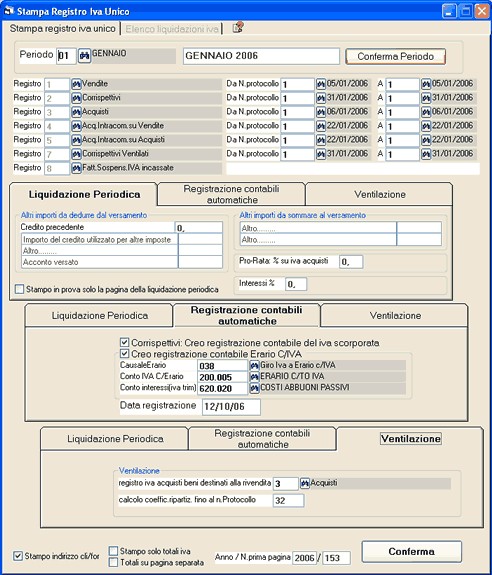Image resolution: width=492 pixels, height=575 pixels.
Task: Click the A protocollo lookup icon on the Corrispettivi Ventilati row
Action: 426,154
